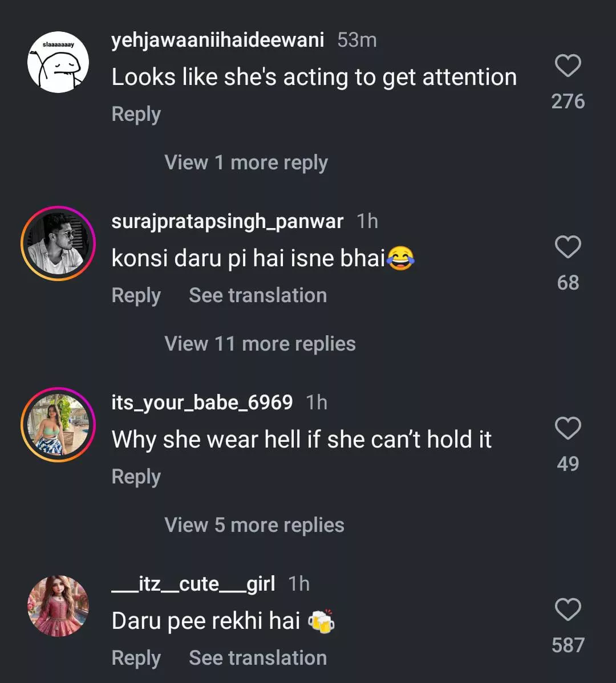View surajpratapsingh_panwar's story avatar
Screen dimensions: 616x683
pos(58,243)
